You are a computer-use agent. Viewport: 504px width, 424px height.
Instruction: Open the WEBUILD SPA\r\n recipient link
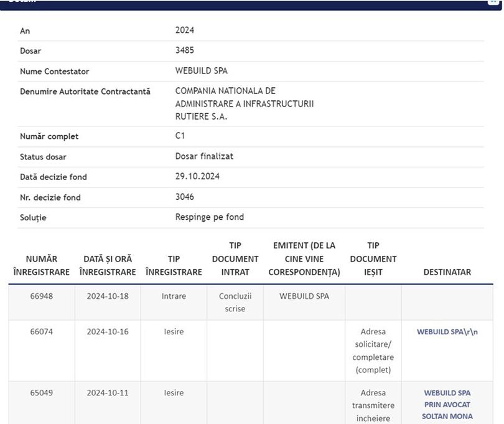tap(447, 332)
